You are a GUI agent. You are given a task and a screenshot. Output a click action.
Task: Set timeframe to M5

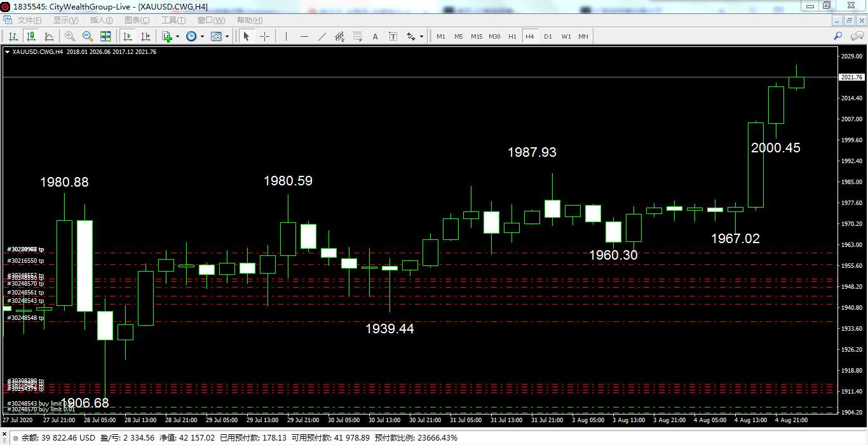click(x=459, y=36)
